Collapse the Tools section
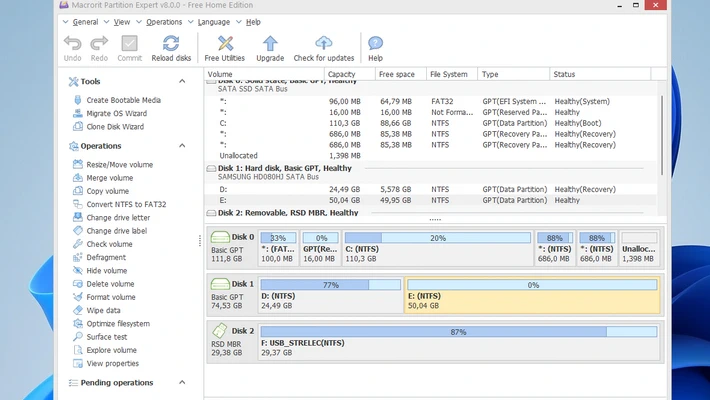This screenshot has height=400, width=710. (182, 81)
